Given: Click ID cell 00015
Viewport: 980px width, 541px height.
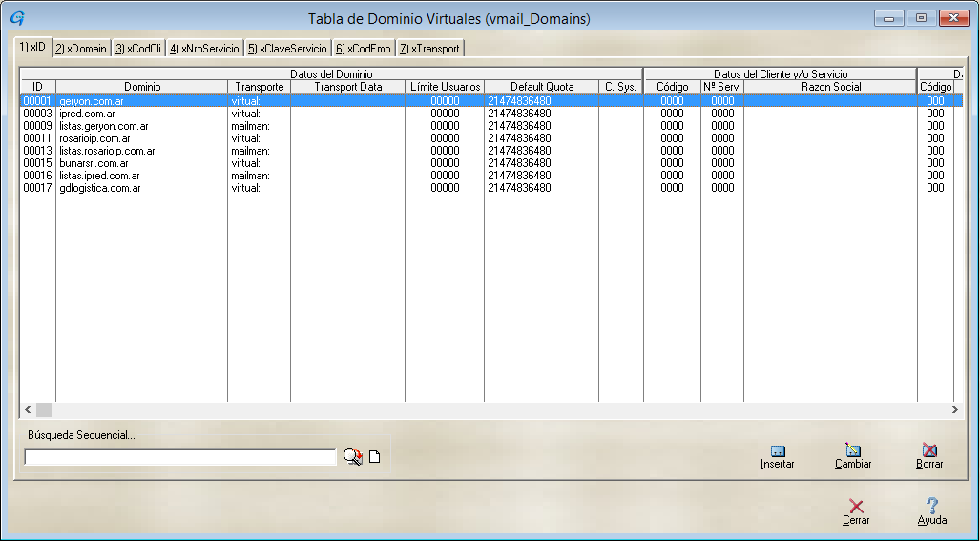Looking at the screenshot, I should pyautogui.click(x=37, y=163).
